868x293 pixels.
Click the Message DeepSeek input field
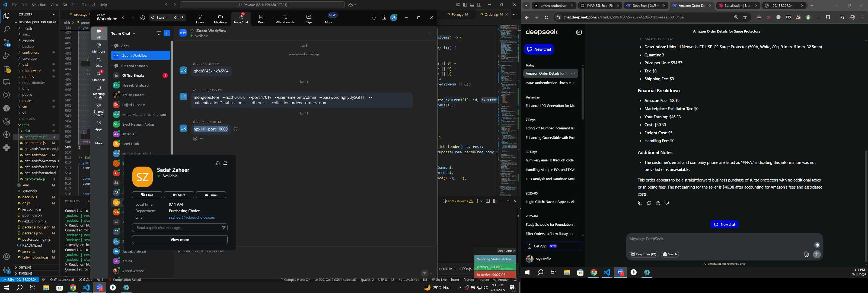click(x=725, y=239)
